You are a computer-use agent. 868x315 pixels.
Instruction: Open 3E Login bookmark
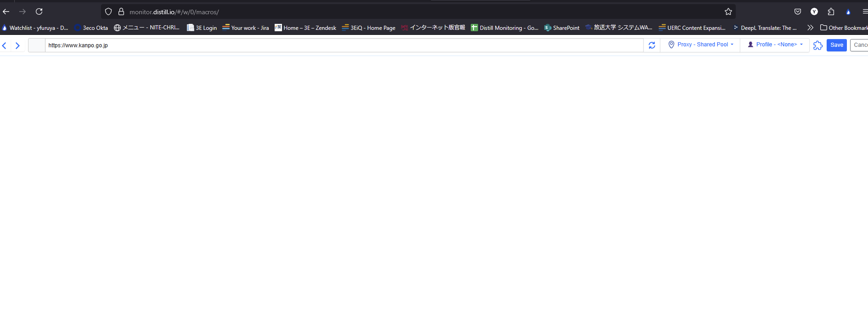[x=202, y=28]
